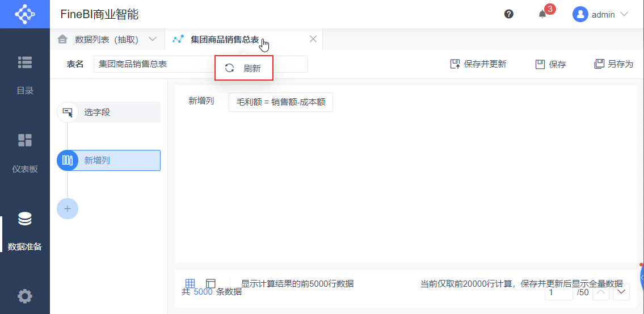
Task: Expand the admin account dropdown arrow
Action: click(x=624, y=14)
